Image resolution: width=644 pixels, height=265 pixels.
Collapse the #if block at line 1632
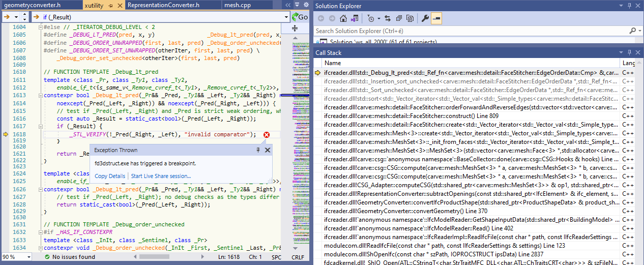40,232
